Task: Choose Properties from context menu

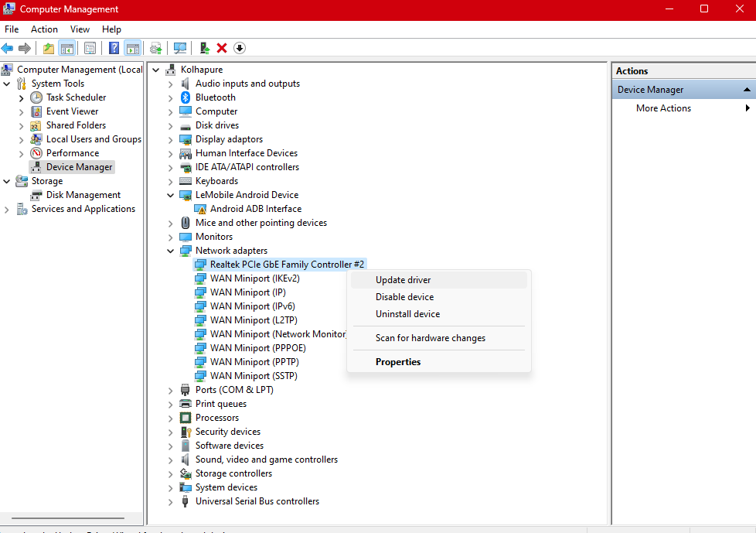Action: (439, 362)
